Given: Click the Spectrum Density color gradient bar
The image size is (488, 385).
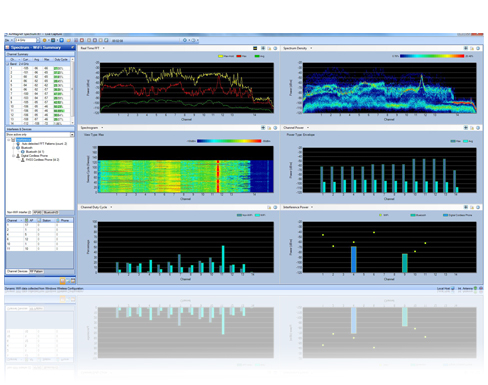Looking at the screenshot, I should pos(432,56).
